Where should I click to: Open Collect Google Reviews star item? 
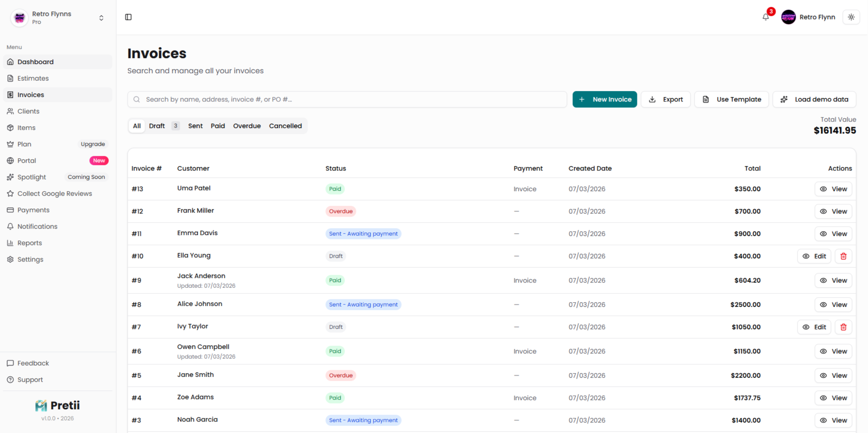(54, 193)
